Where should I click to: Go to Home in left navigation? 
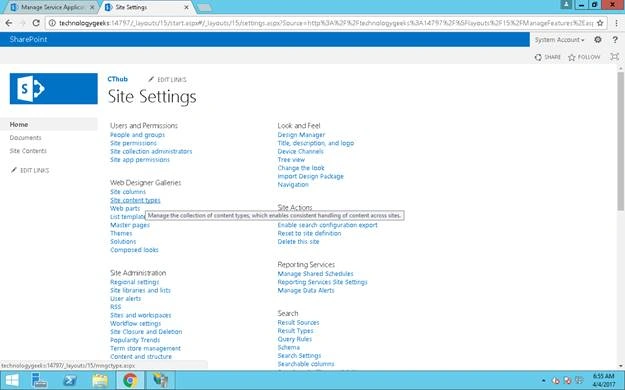coord(19,124)
